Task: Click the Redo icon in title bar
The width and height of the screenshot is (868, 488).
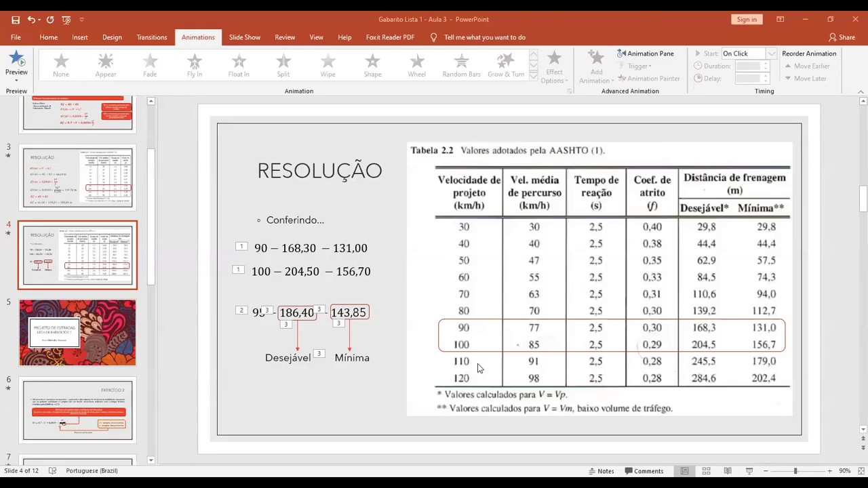Action: pyautogui.click(x=50, y=20)
